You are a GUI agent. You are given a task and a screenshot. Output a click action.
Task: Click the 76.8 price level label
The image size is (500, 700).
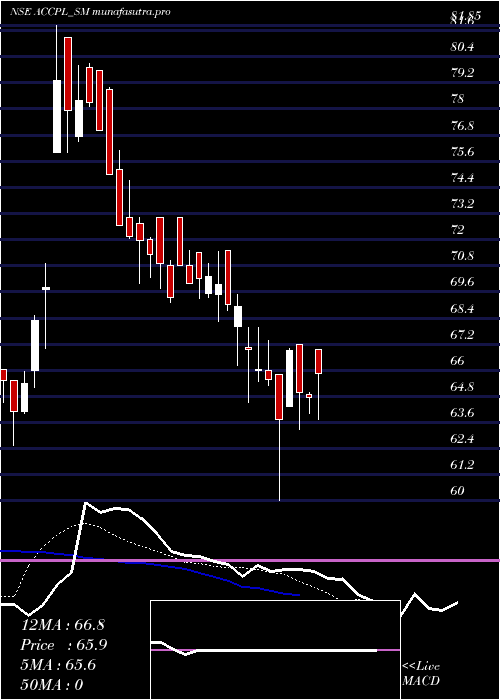(464, 125)
